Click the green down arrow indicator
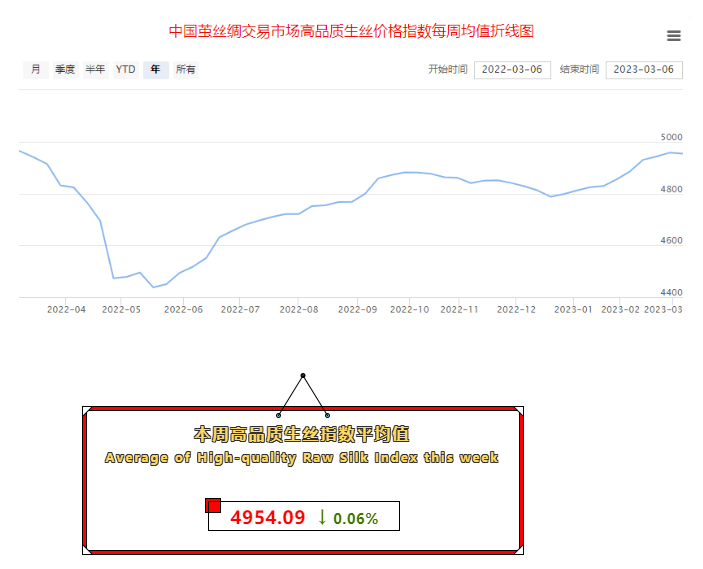Screen dimensions: 703x569 (322, 517)
